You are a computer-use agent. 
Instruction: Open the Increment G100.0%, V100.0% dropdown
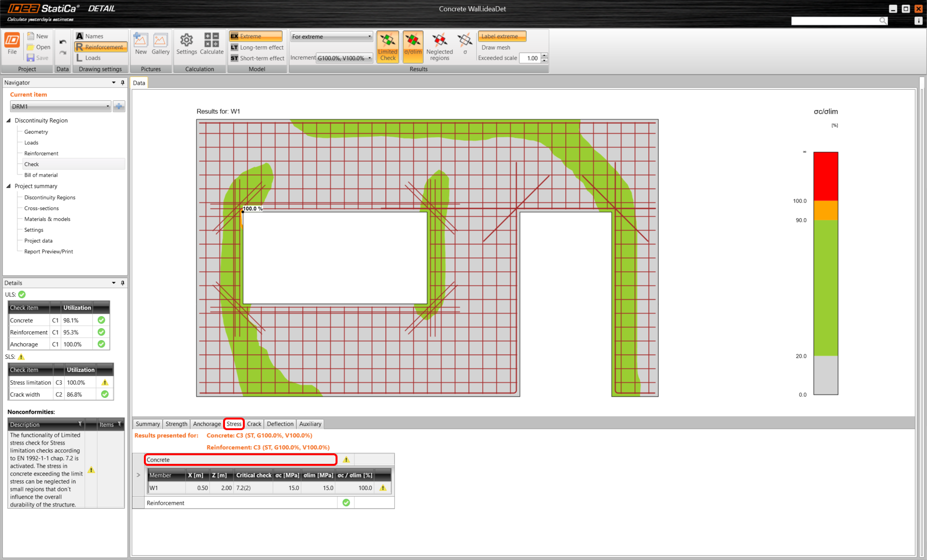(345, 58)
